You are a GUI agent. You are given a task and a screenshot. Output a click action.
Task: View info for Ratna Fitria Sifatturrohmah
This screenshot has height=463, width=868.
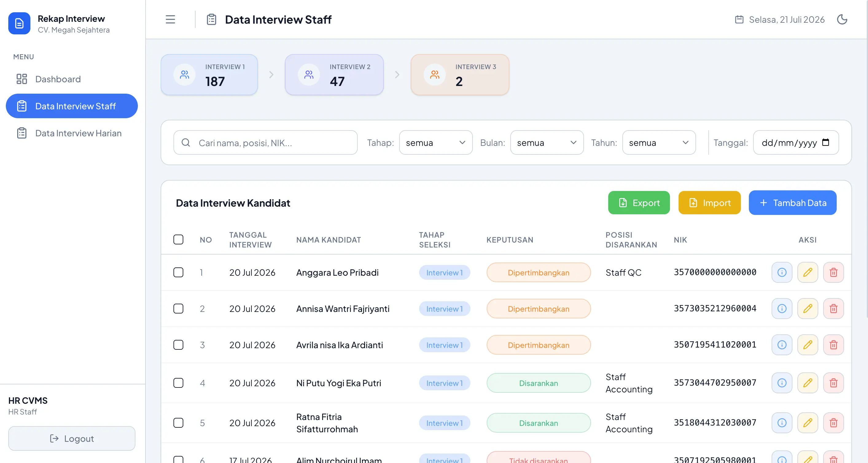tap(782, 422)
